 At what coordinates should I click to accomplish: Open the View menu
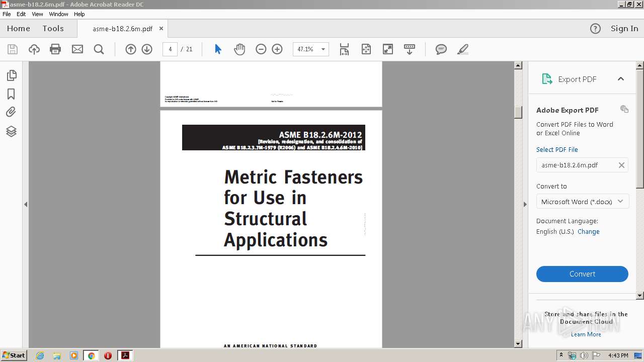click(x=37, y=14)
